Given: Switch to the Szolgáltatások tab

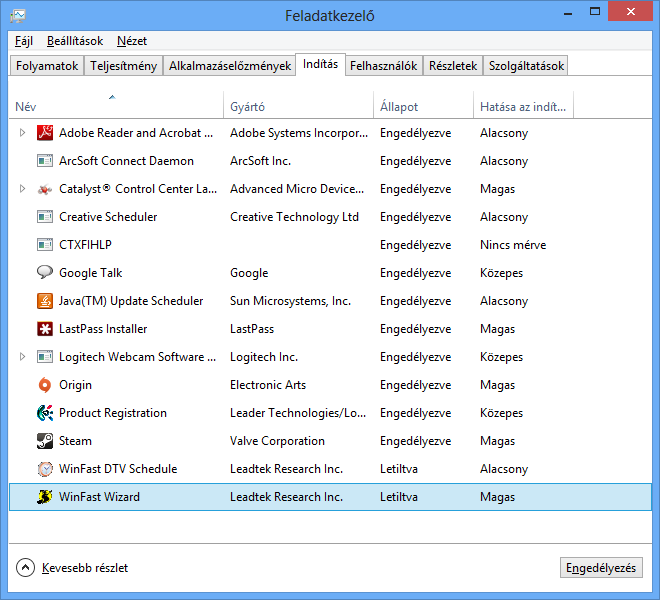Looking at the screenshot, I should click(x=526, y=66).
